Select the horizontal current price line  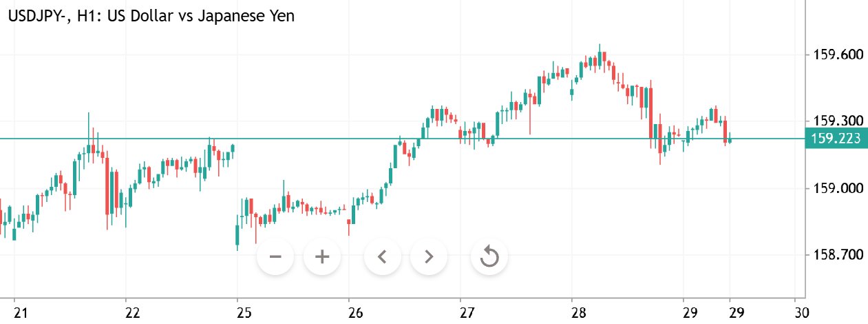click(x=402, y=139)
